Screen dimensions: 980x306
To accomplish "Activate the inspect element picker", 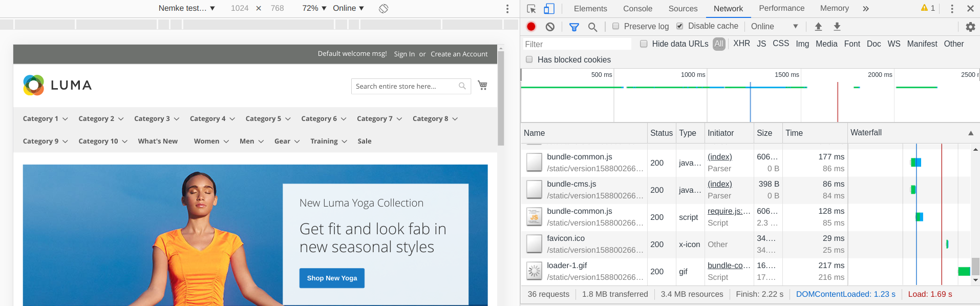I will click(x=531, y=9).
